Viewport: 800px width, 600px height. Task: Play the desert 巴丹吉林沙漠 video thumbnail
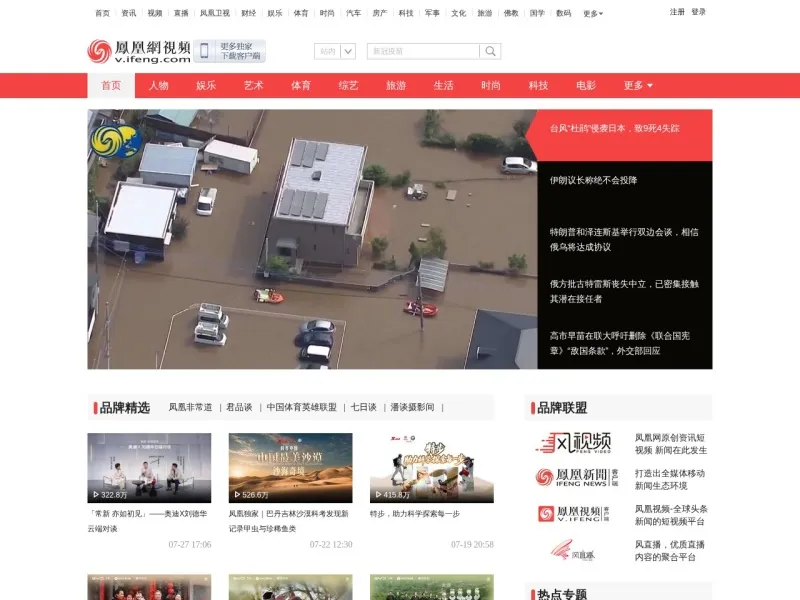point(290,468)
